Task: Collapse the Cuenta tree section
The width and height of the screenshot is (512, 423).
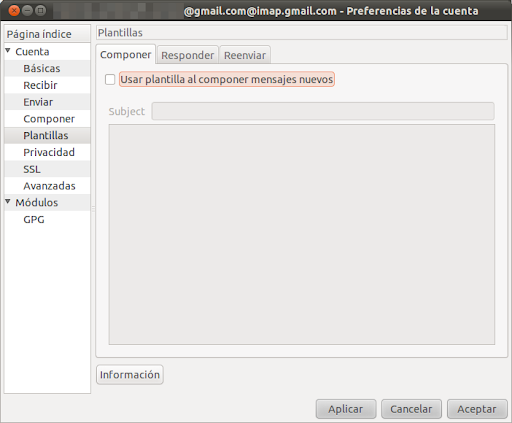Action: (8, 51)
